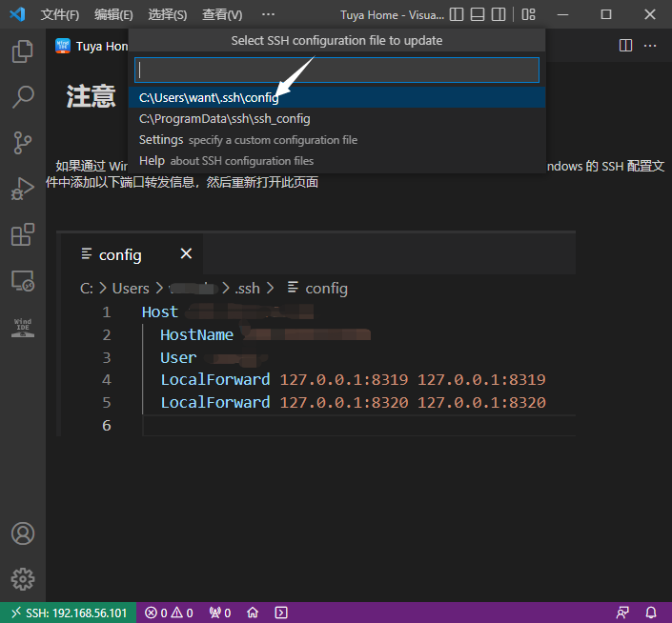Image resolution: width=672 pixels, height=623 pixels.
Task: Open the 查看(V) menu
Action: click(222, 15)
